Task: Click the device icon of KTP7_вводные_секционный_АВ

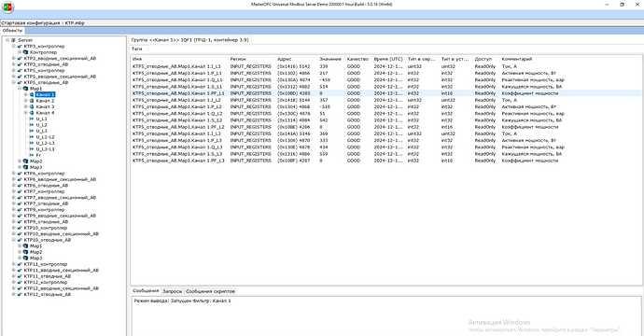Action: 20,198
